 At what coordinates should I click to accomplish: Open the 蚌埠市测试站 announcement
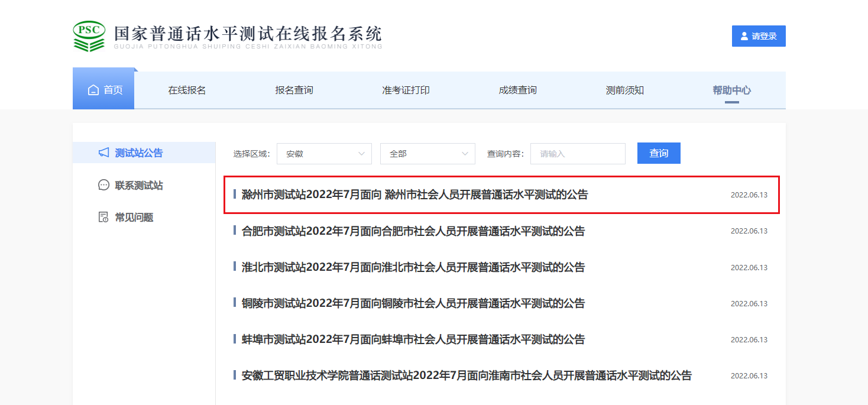(413, 339)
